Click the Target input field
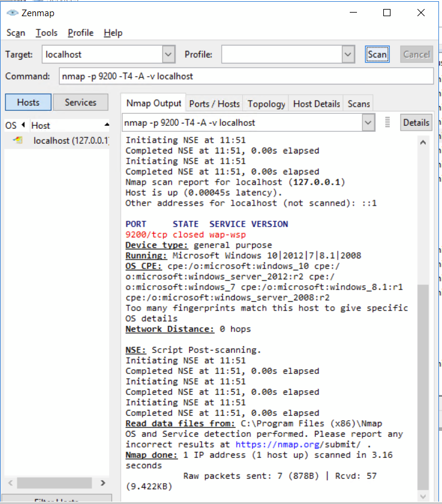Image resolution: width=442 pixels, height=504 pixels. click(103, 55)
